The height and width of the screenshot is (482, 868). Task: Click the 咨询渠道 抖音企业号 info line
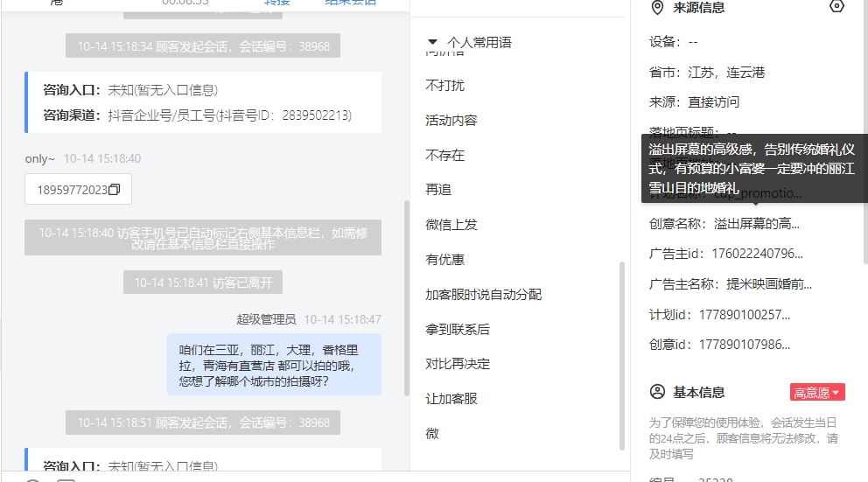coord(198,115)
